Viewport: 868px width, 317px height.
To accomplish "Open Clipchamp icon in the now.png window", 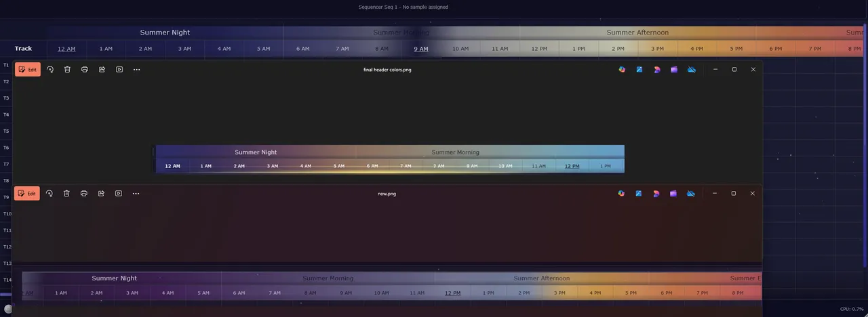I will pyautogui.click(x=673, y=193).
